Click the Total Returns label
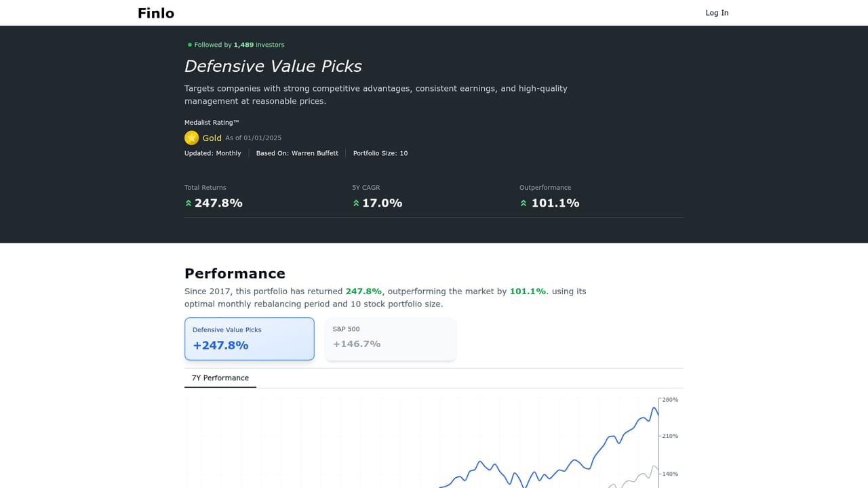The width and height of the screenshot is (868, 488). point(205,188)
